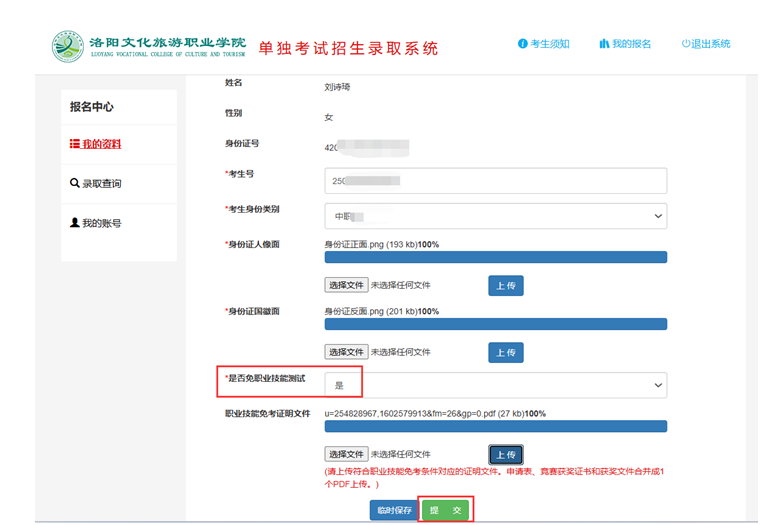Click the 我的账号 person icon
This screenshot has height=525, width=769.
pyautogui.click(x=75, y=223)
